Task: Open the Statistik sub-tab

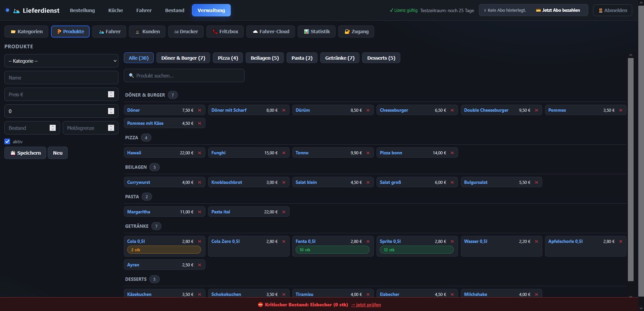Action: point(316,32)
